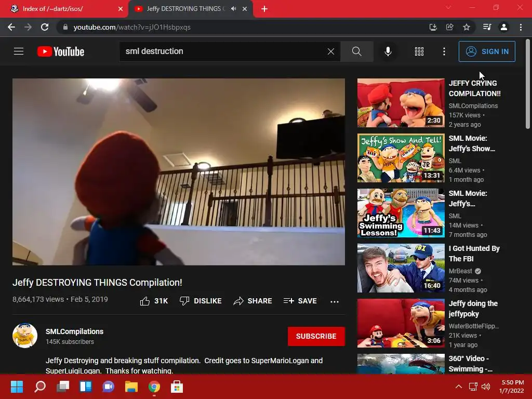Start voice search with microphone icon
The height and width of the screenshot is (399, 532).
click(388, 51)
